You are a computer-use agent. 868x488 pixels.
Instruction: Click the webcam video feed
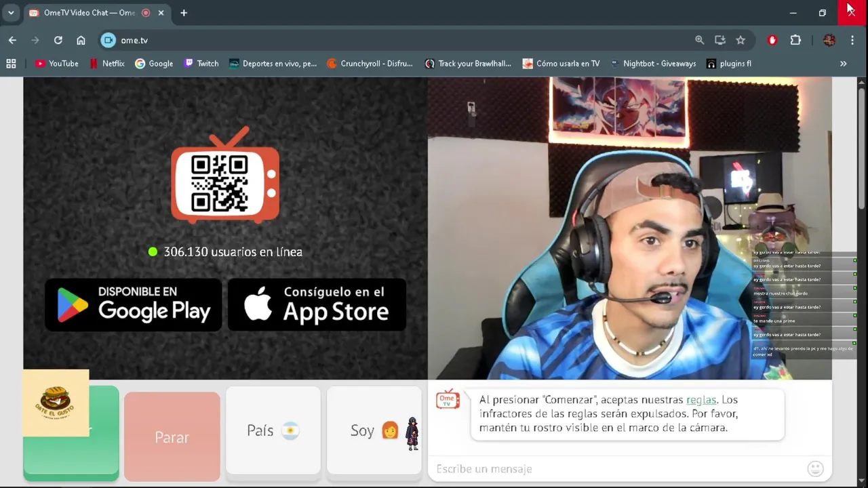point(629,228)
